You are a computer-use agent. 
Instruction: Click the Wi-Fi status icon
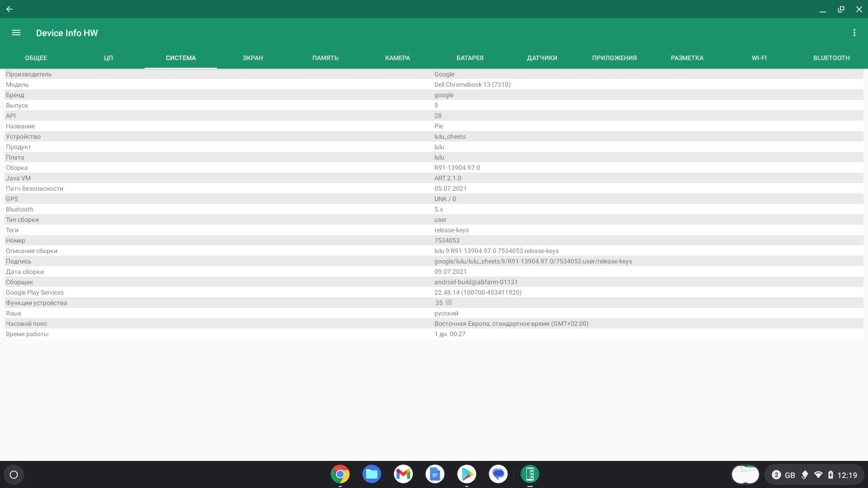click(818, 474)
